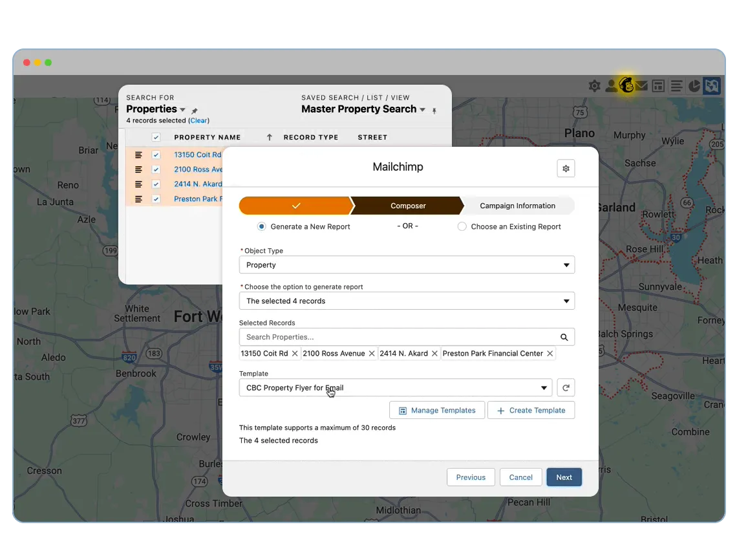Open row menu icon for Preston Park
This screenshot has height=560, width=737.
(x=138, y=199)
